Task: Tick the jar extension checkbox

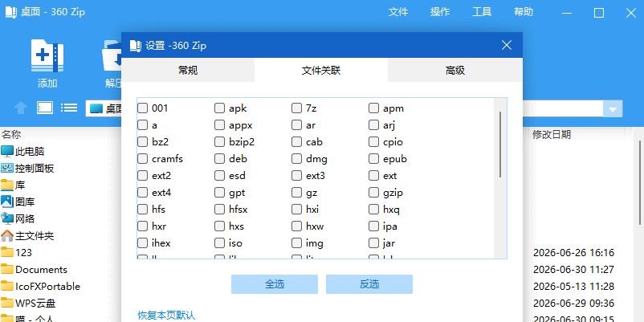Action: click(x=373, y=243)
